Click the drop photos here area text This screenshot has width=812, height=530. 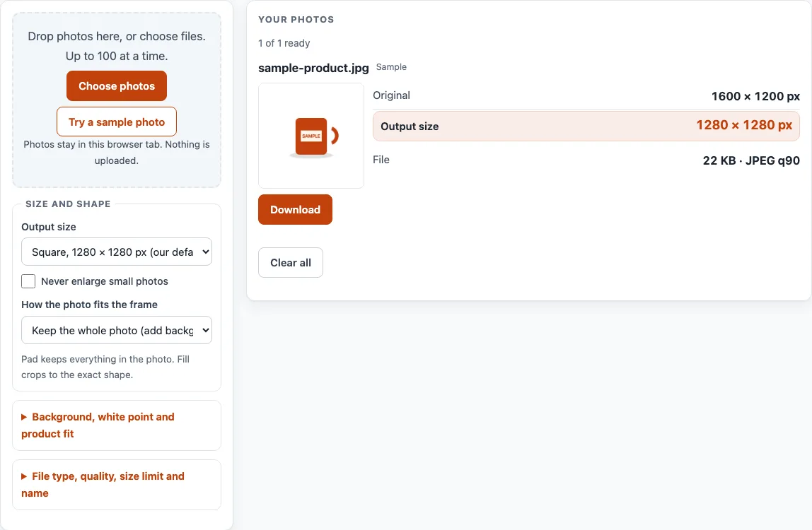(x=117, y=46)
